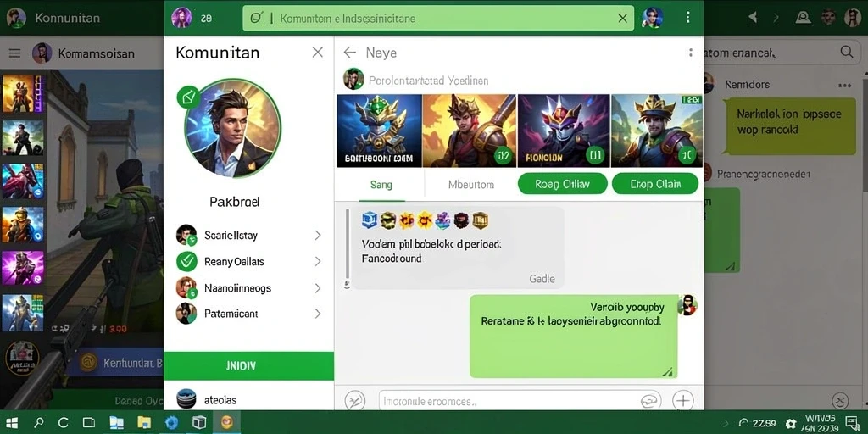
Task: Click the Remdors contact name
Action: pyautogui.click(x=748, y=85)
